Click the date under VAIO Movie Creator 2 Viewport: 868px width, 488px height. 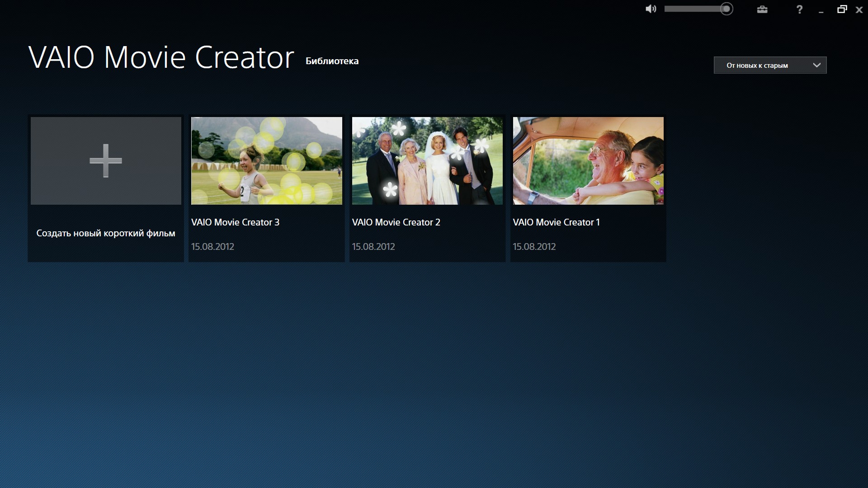point(373,247)
